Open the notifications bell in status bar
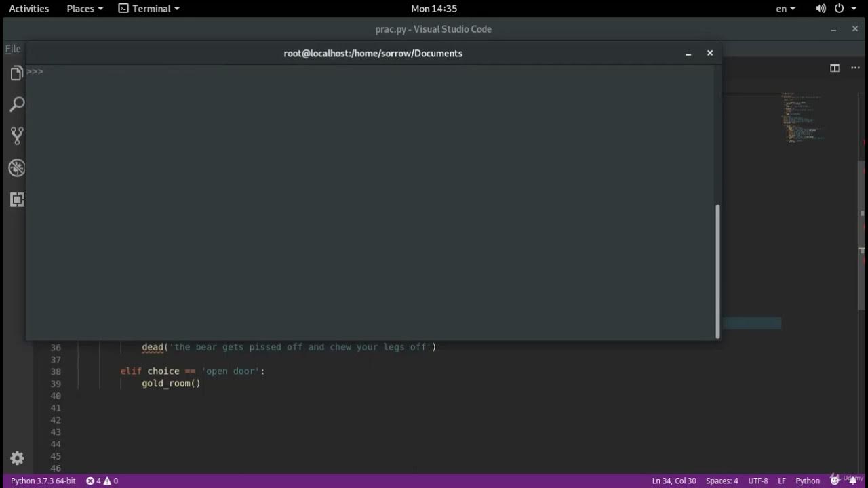 coord(853,481)
